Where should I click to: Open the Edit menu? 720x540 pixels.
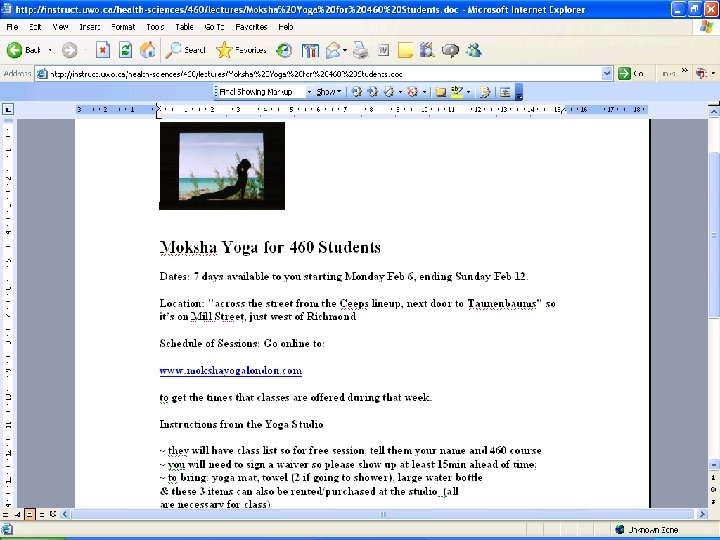pos(35,27)
